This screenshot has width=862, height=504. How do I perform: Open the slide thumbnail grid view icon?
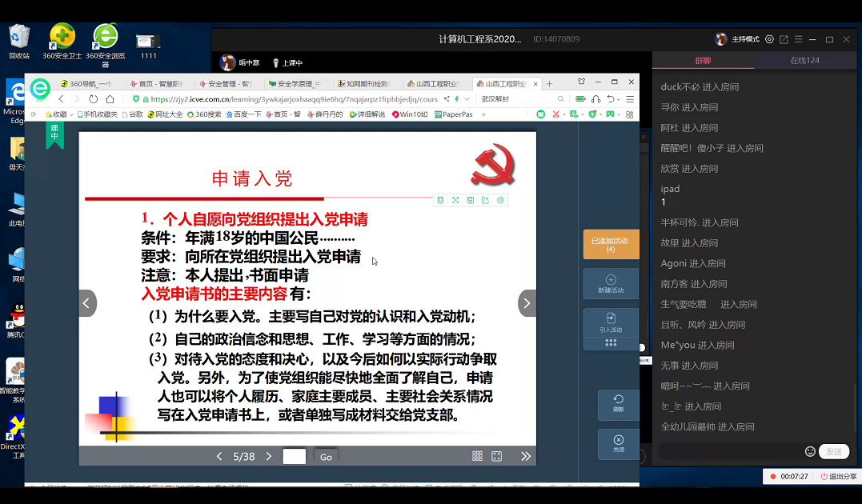pyautogui.click(x=477, y=456)
